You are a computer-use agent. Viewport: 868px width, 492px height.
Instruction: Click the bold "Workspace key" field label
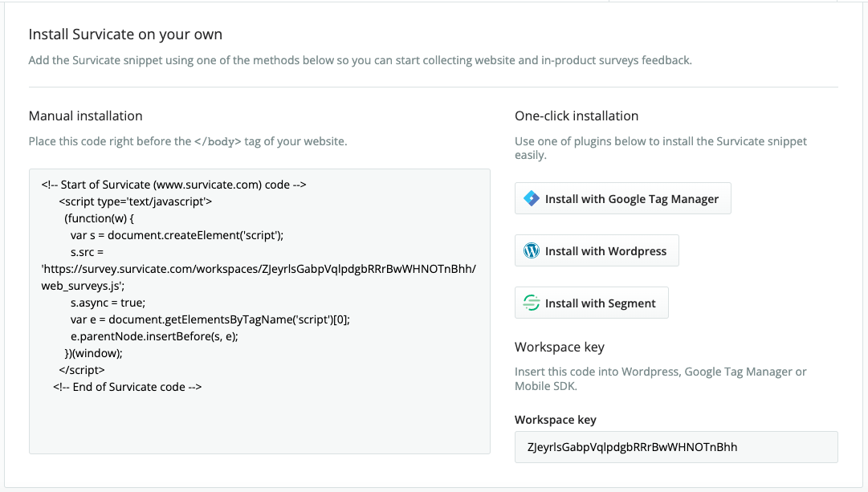[555, 420]
